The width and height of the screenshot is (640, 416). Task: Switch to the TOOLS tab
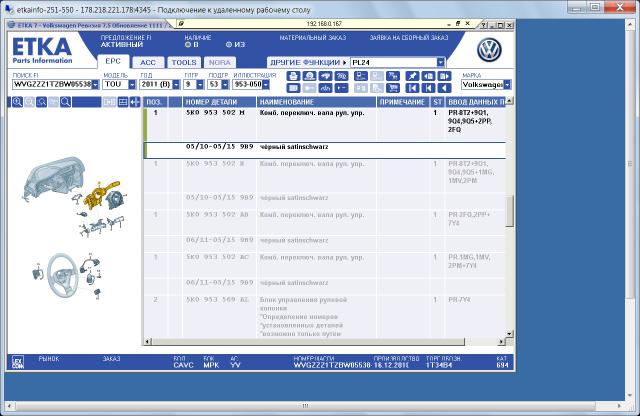coord(184,62)
